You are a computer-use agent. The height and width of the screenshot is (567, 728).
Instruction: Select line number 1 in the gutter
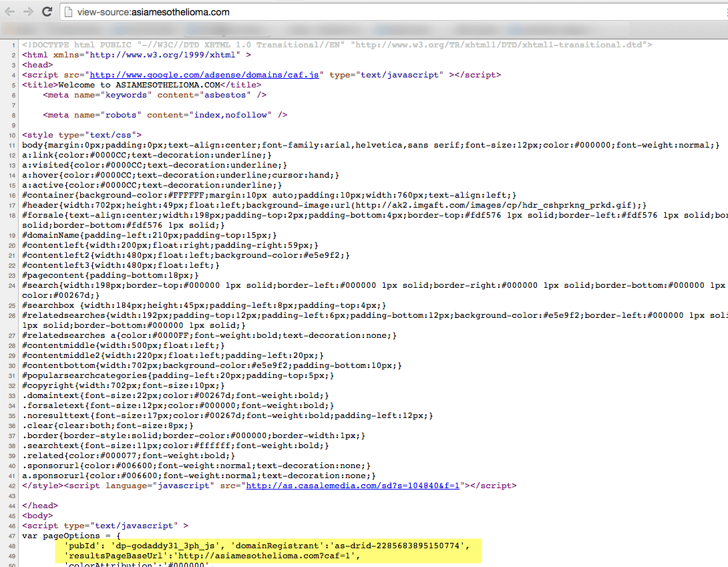click(14, 46)
